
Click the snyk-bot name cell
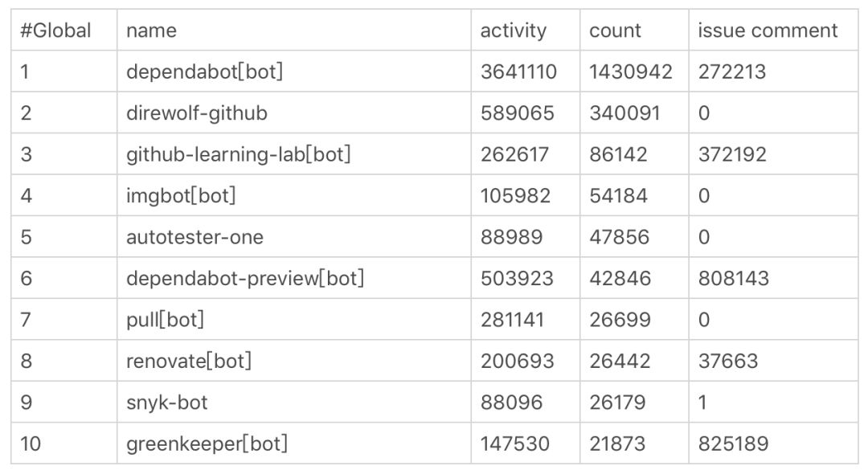click(166, 402)
